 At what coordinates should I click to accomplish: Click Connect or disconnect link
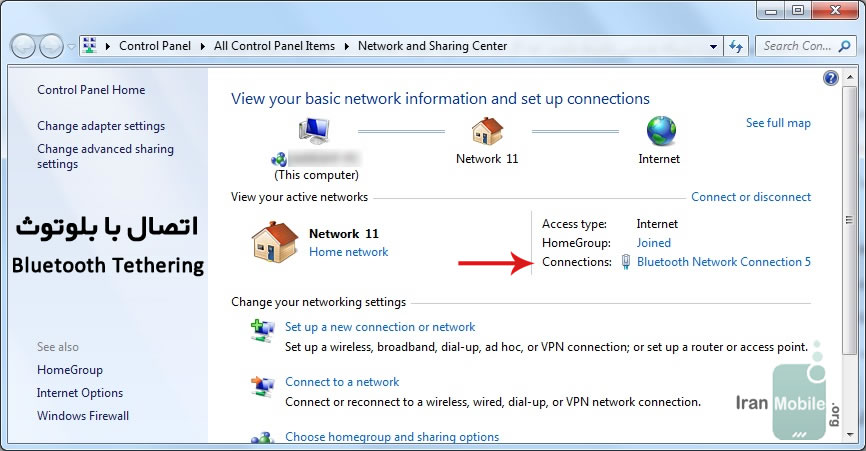751,197
